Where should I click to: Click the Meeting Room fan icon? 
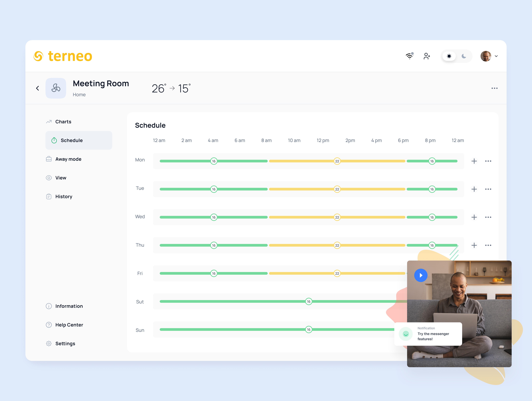click(56, 88)
